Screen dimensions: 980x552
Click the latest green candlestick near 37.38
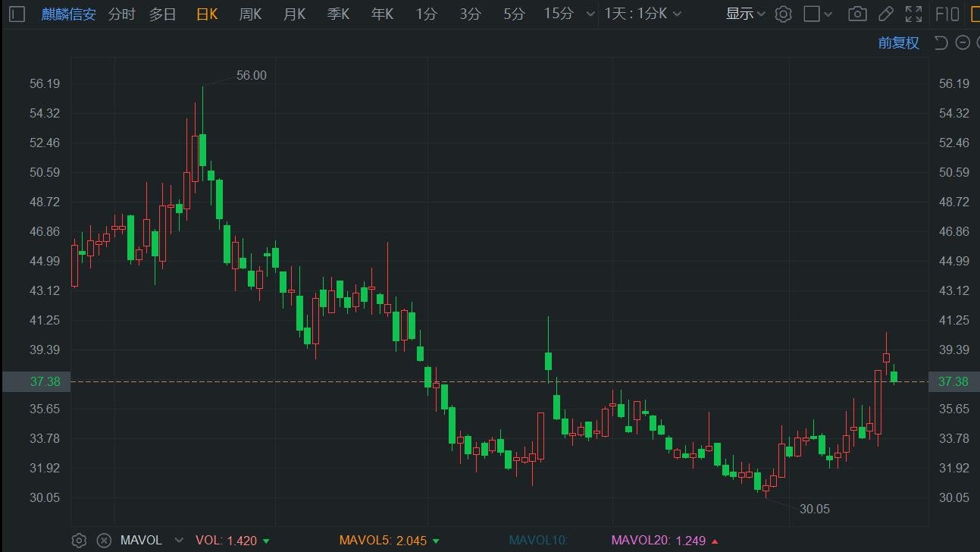(x=894, y=375)
